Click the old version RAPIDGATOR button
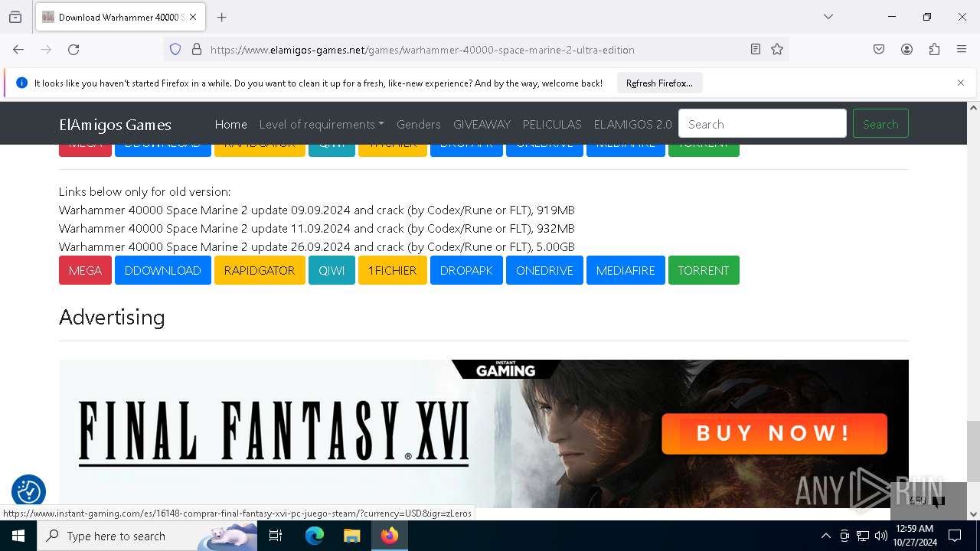The image size is (980, 551). 260,270
